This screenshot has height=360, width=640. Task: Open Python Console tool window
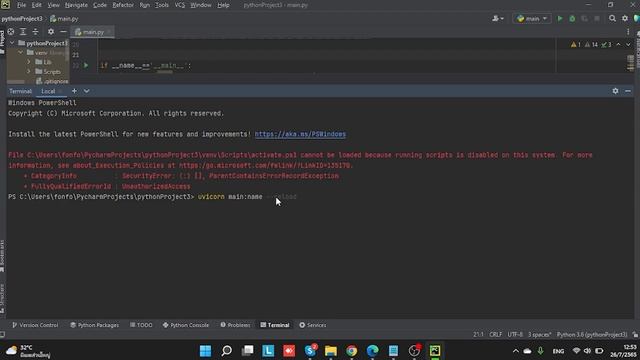point(186,325)
